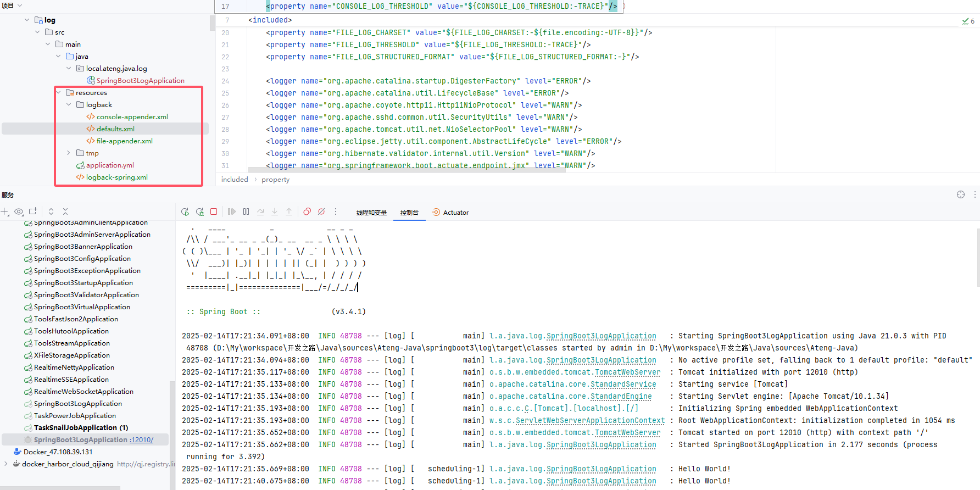This screenshot has height=490, width=980.
Task: Stop the running application with red square
Action: pos(214,211)
